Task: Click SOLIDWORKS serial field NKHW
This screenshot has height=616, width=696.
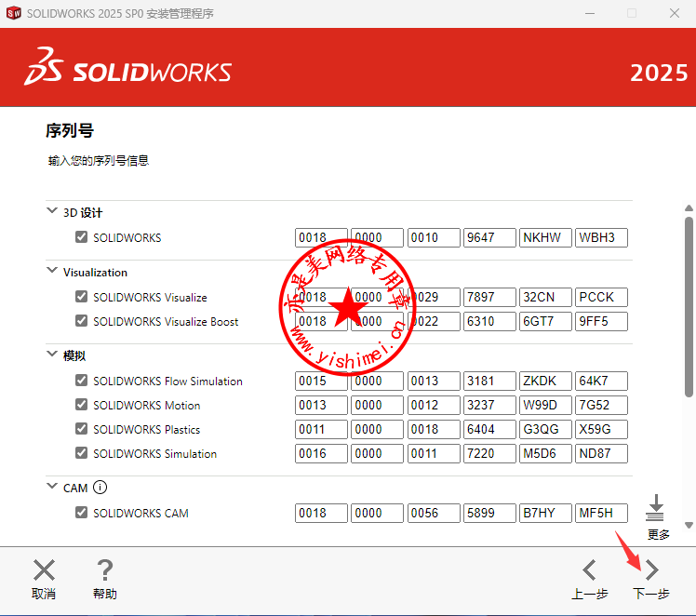Action: [x=545, y=237]
